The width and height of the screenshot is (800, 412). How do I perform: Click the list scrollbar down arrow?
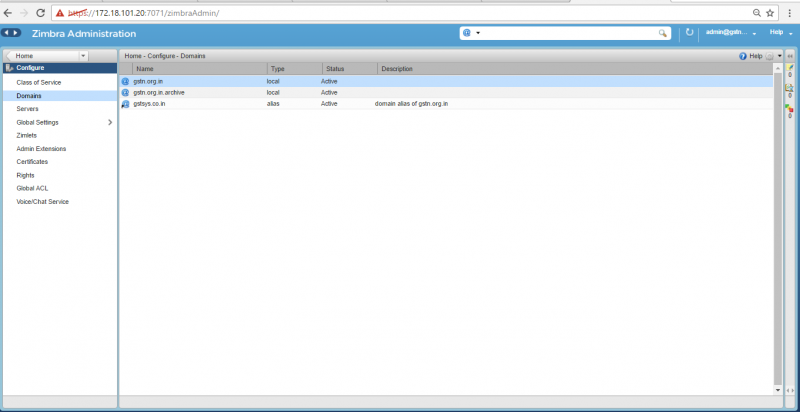point(778,390)
